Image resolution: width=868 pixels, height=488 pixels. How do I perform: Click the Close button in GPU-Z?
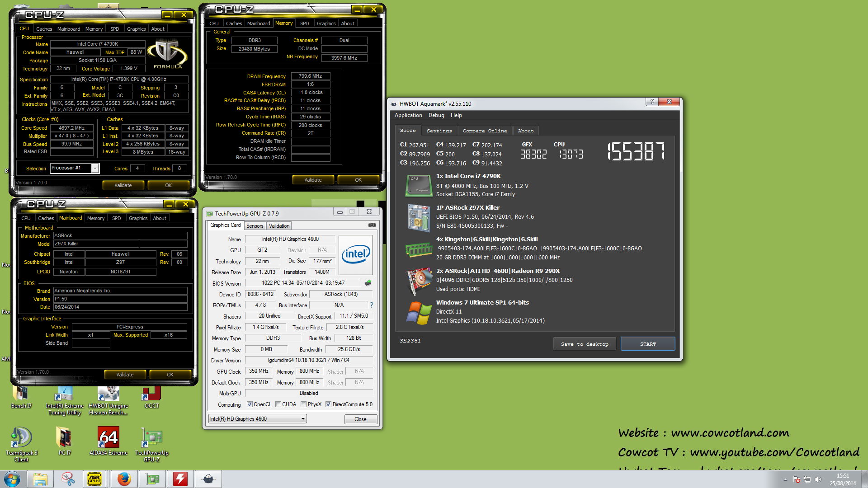pos(360,419)
